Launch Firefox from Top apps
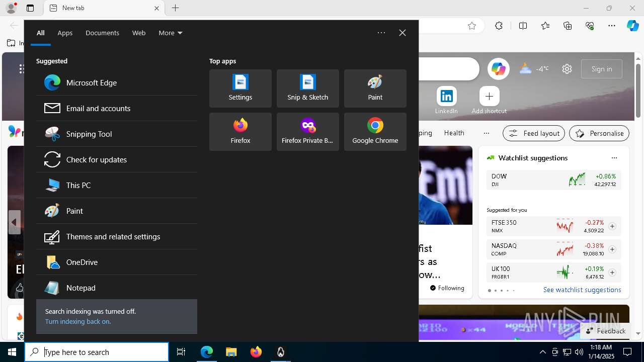Image resolution: width=644 pixels, height=362 pixels. point(240,132)
